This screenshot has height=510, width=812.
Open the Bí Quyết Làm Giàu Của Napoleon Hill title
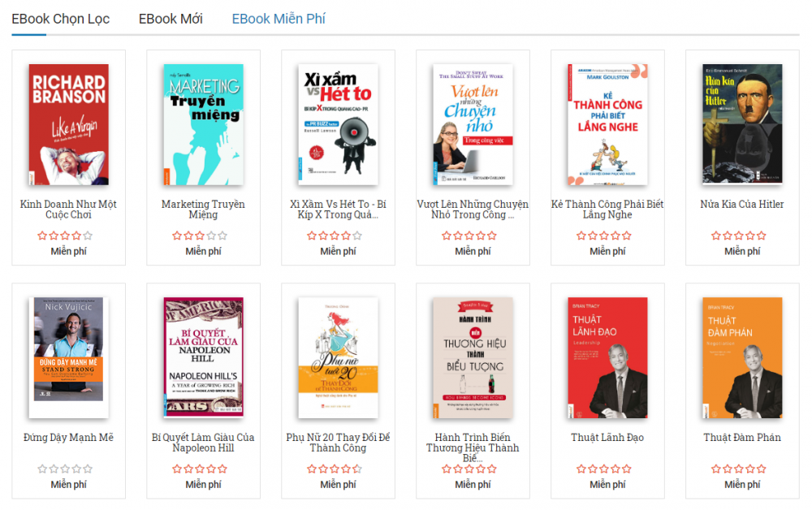pyautogui.click(x=203, y=443)
